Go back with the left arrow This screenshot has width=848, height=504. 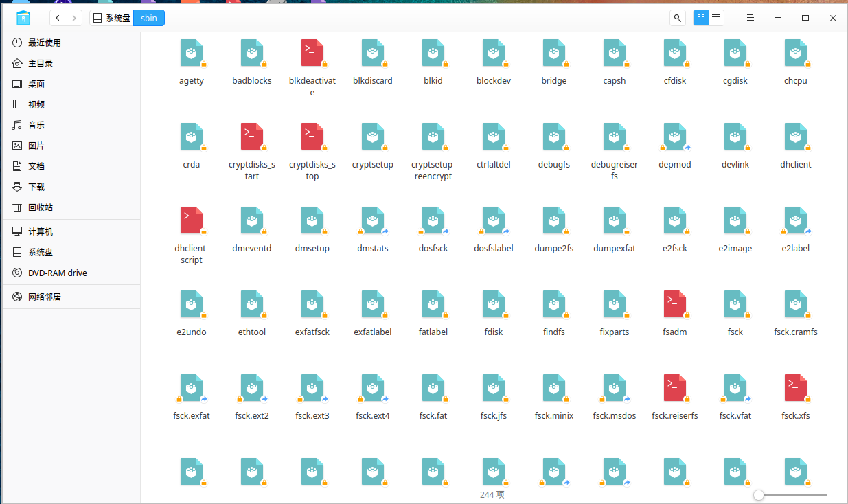tap(58, 18)
